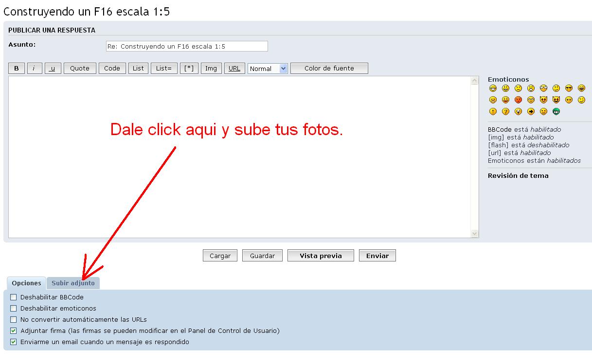Switch to the Subir adjunto tab
Image resolution: width=592 pixels, height=364 pixels.
coord(73,283)
